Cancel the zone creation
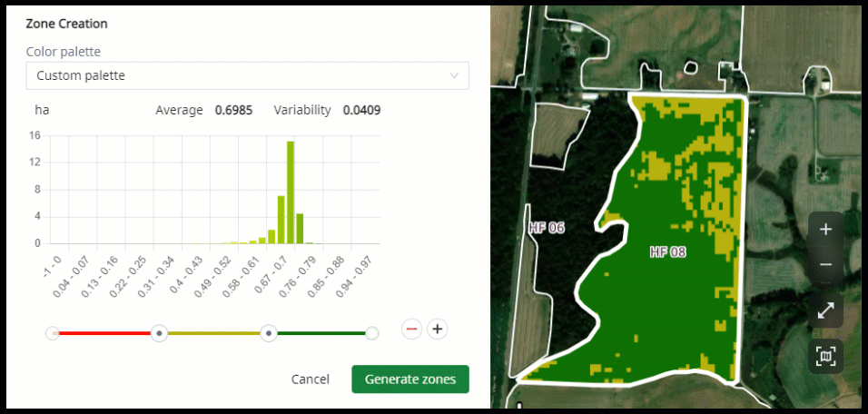Screen dimensions: 868x414 pyautogui.click(x=310, y=379)
